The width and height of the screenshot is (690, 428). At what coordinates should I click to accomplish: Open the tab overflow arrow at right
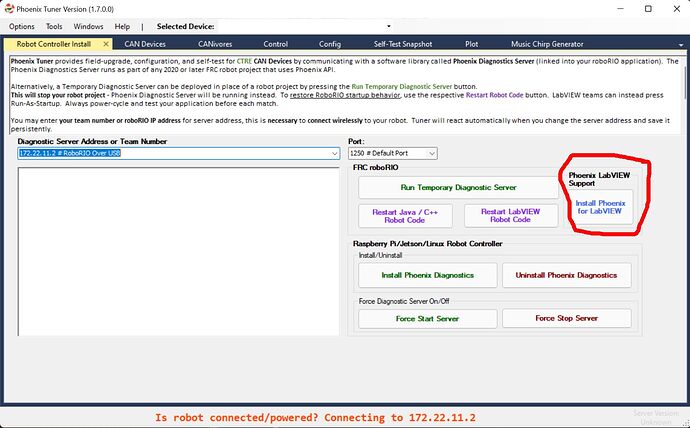click(x=681, y=45)
